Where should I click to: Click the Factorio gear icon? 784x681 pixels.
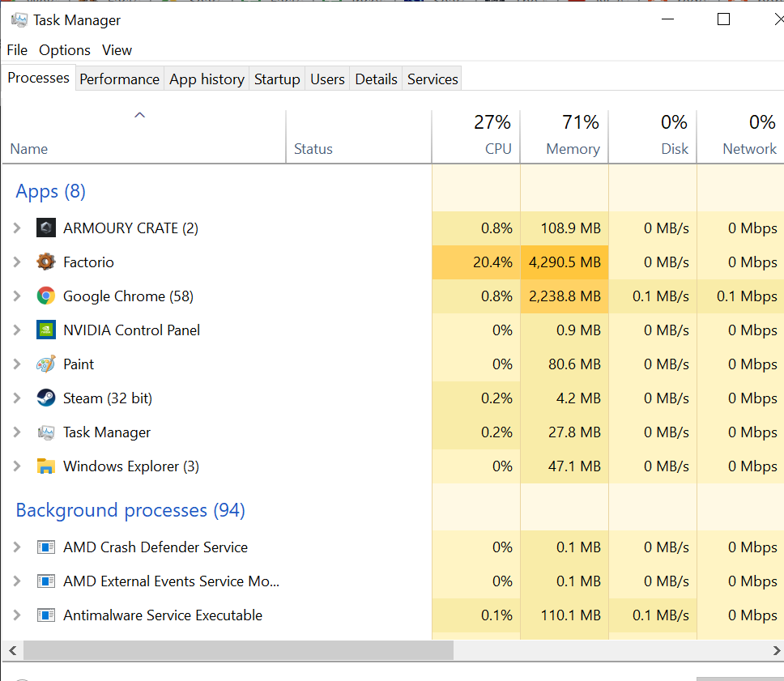pyautogui.click(x=46, y=262)
